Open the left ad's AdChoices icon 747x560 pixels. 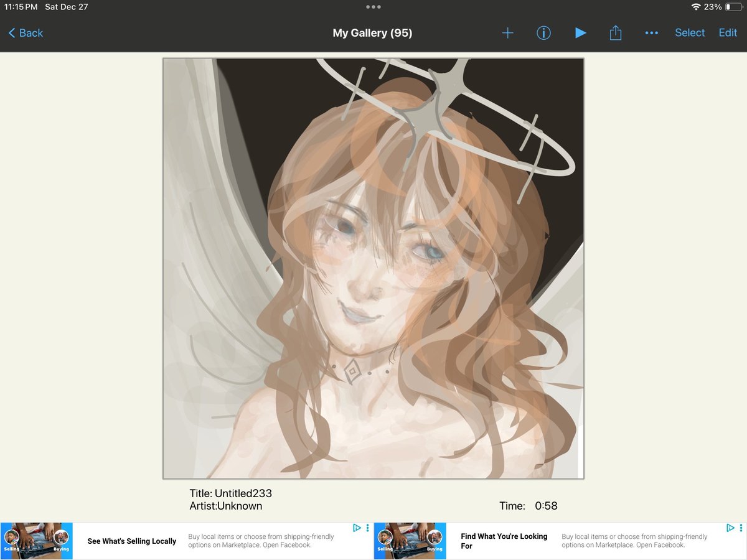[x=357, y=528]
